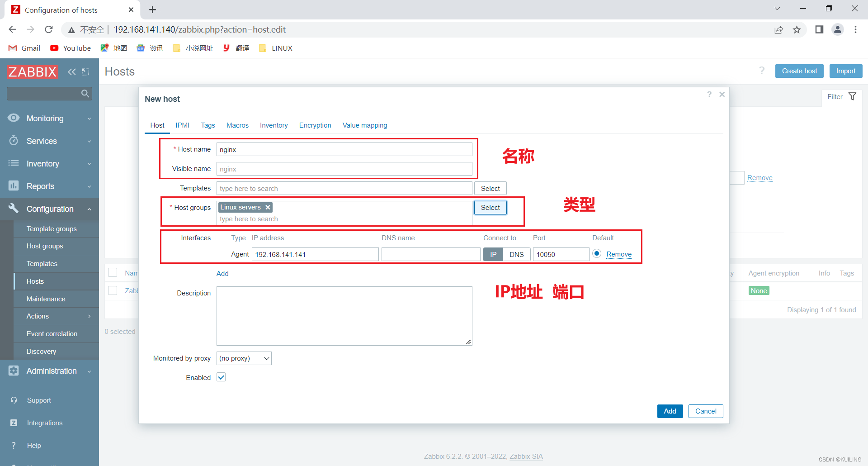
Task: Switch to the Encryption tab
Action: 315,125
